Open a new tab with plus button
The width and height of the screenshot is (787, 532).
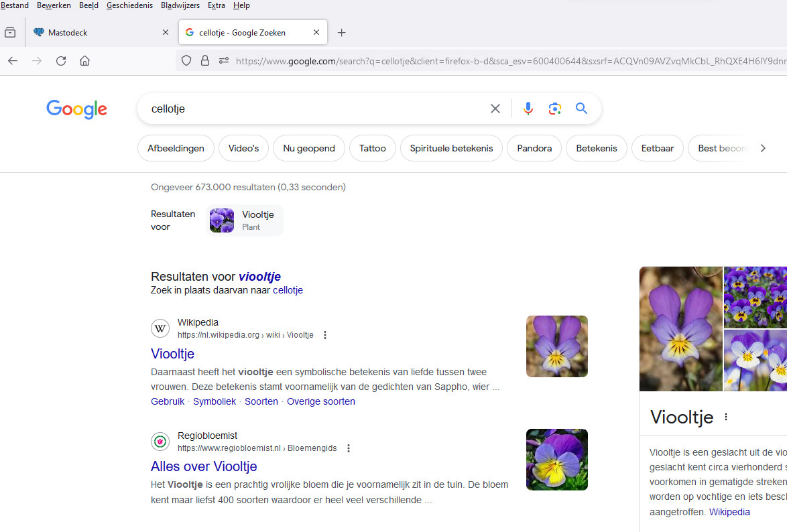pos(341,33)
